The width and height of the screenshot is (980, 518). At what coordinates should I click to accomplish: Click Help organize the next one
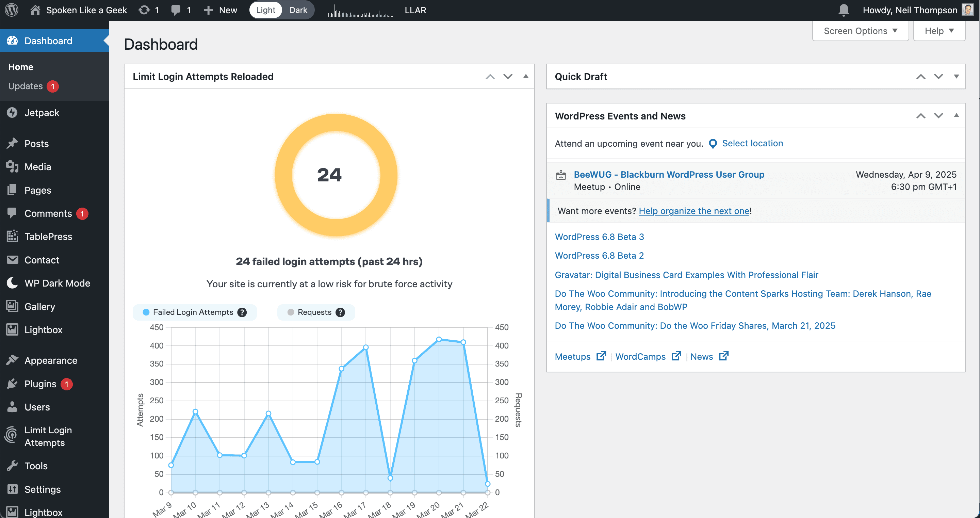click(694, 211)
